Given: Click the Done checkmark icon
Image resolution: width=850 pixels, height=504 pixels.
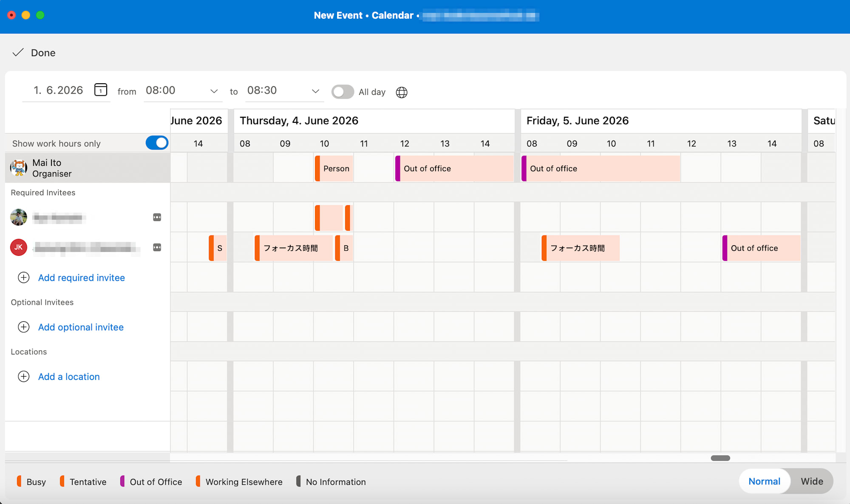Looking at the screenshot, I should pyautogui.click(x=18, y=53).
